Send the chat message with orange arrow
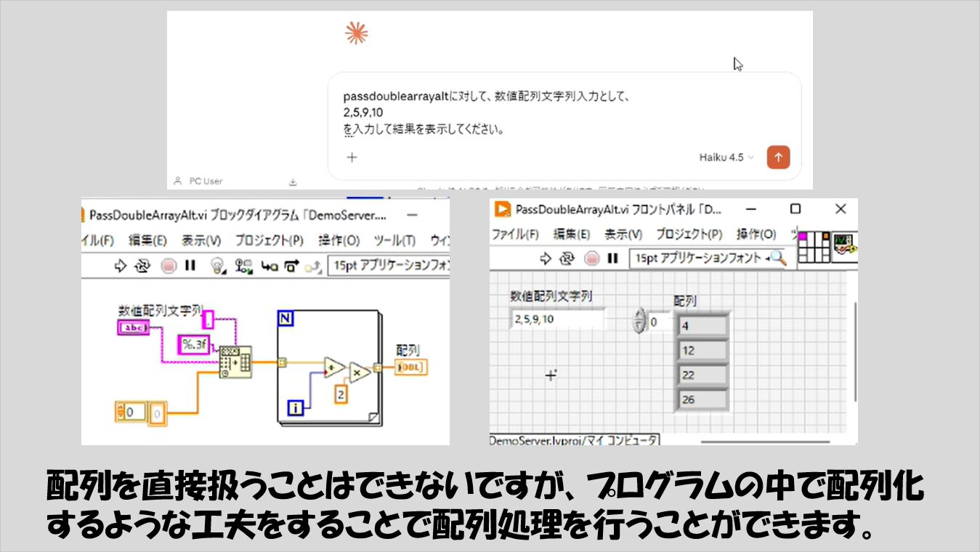Screen dimensions: 980x552 click(x=778, y=157)
